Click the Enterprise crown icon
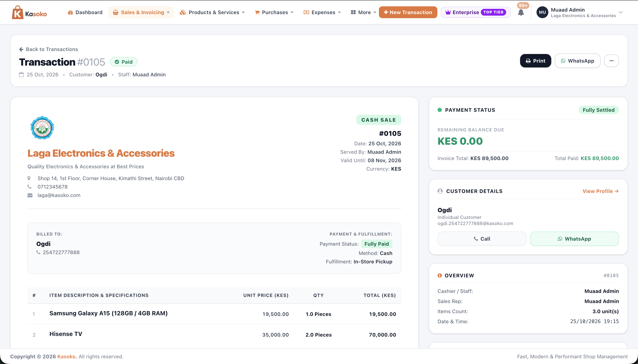Viewport: 638px width, 364px height. pyautogui.click(x=448, y=12)
